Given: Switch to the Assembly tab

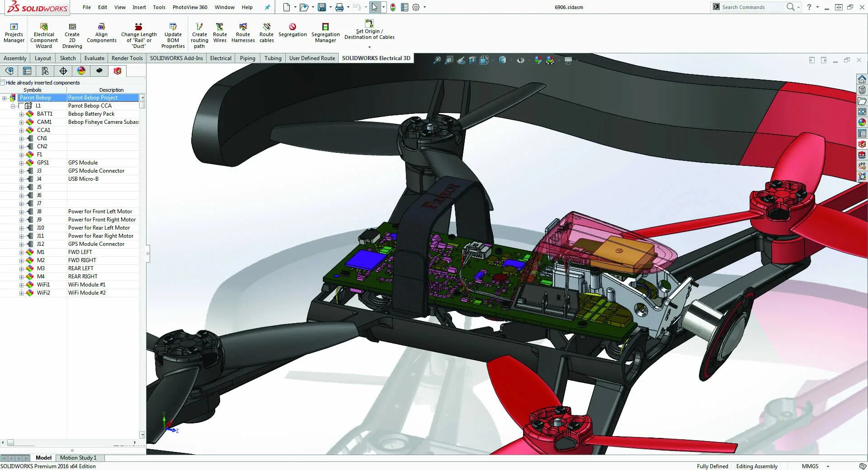Looking at the screenshot, I should pos(15,58).
